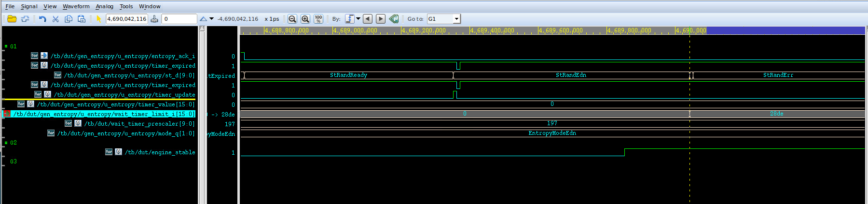Select the st_d[9:0] signal row
Viewport: 868px width, 204px height.
click(x=129, y=75)
